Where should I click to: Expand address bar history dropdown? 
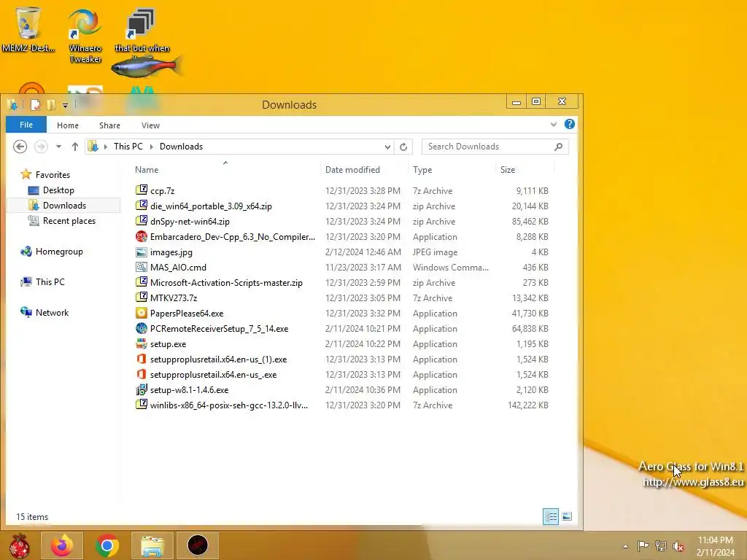pos(387,147)
